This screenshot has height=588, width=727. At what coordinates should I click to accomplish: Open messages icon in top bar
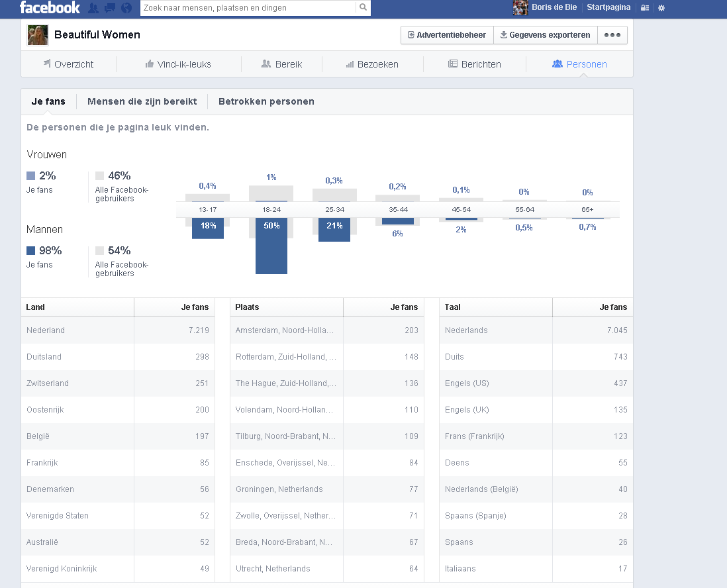(110, 8)
